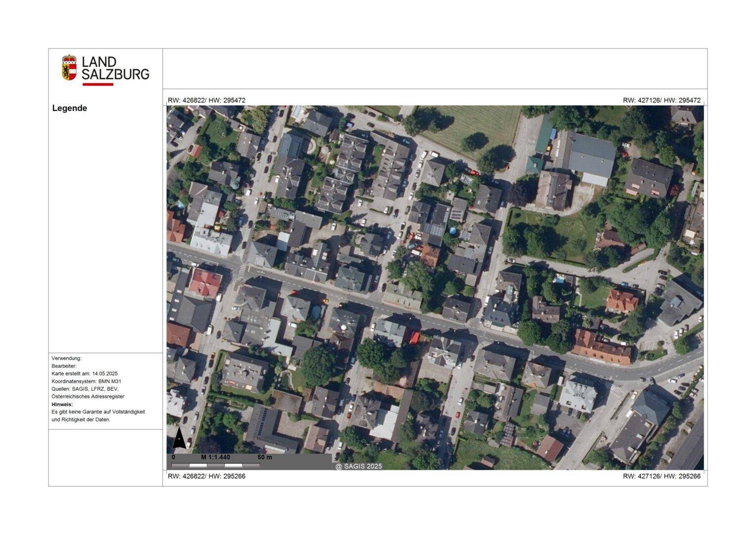756x535 pixels.
Task: Click the @ SAGIS 2025 copyright text
Action: [x=359, y=466]
